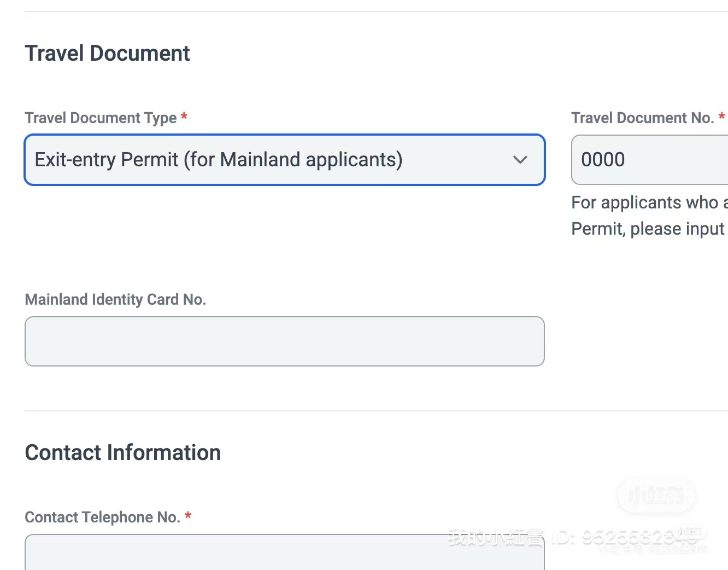The image size is (728, 570).
Task: Click the 'Permit, please input' helper text line
Action: click(648, 228)
